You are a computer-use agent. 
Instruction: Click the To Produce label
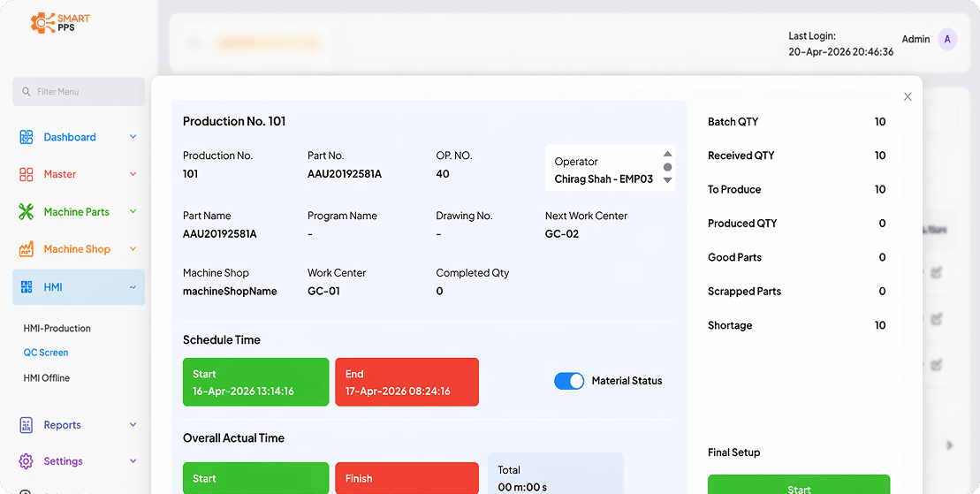point(734,189)
